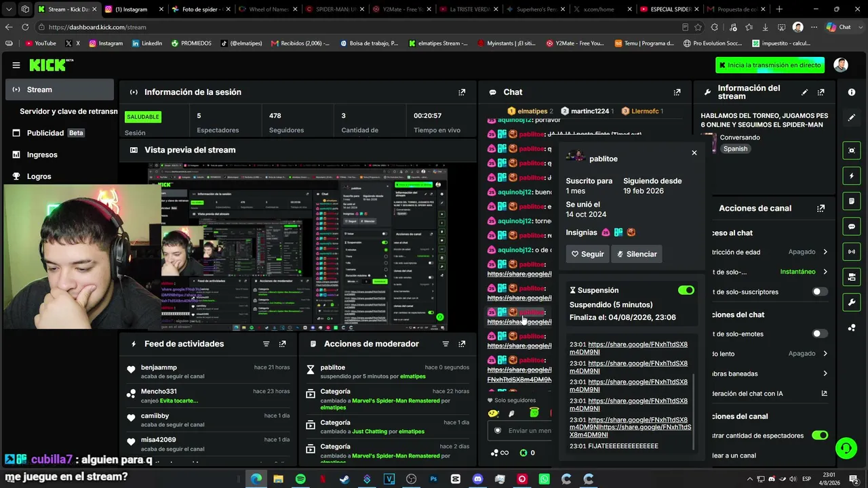Click the info icon in right sidebar
The height and width of the screenshot is (488, 868).
(852, 92)
